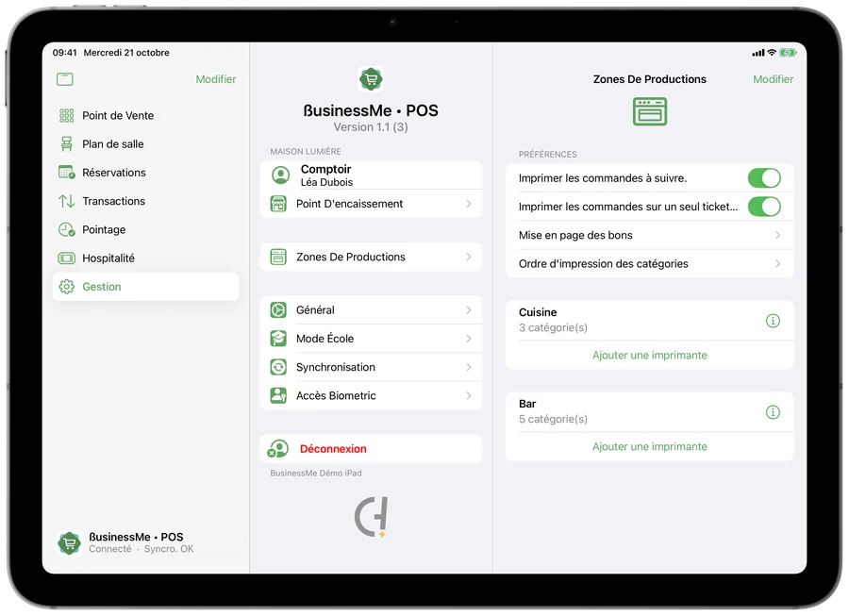This screenshot has width=849, height=616.
Task: Click the Général settings icon
Action: tap(278, 310)
